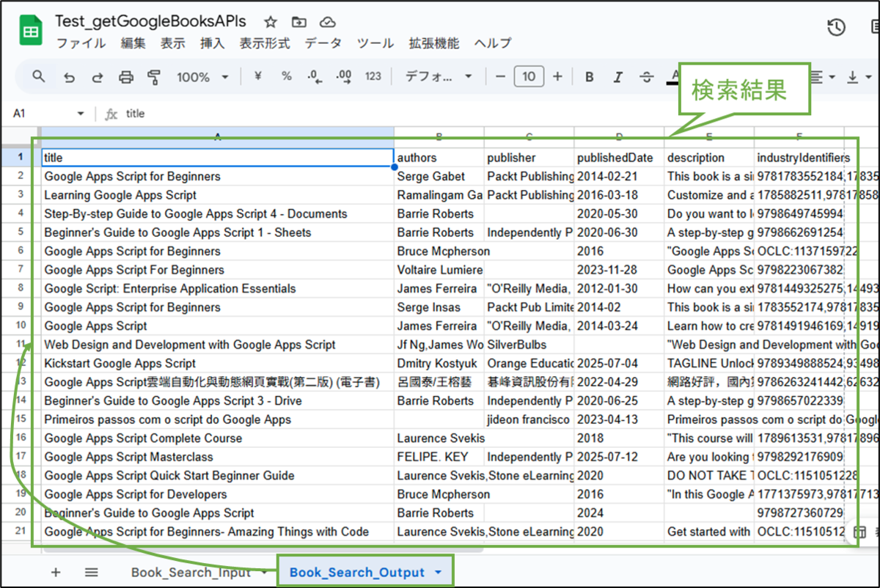Open horizontal align dropdown
The image size is (880, 588).
click(824, 77)
